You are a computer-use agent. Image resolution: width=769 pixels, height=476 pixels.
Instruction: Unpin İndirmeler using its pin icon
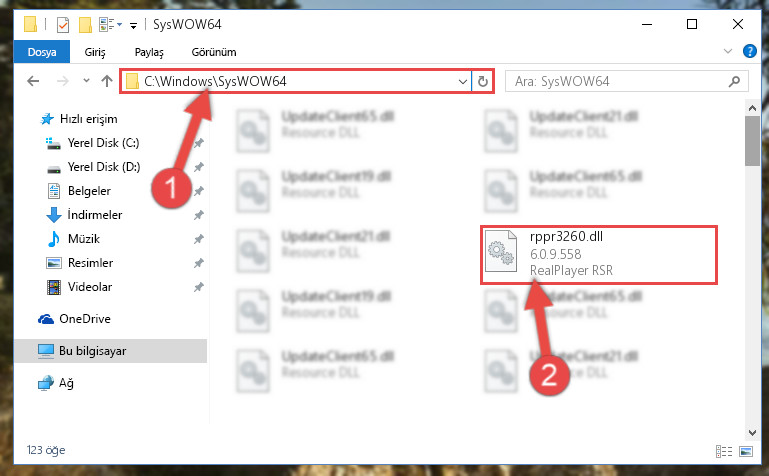pos(199,215)
